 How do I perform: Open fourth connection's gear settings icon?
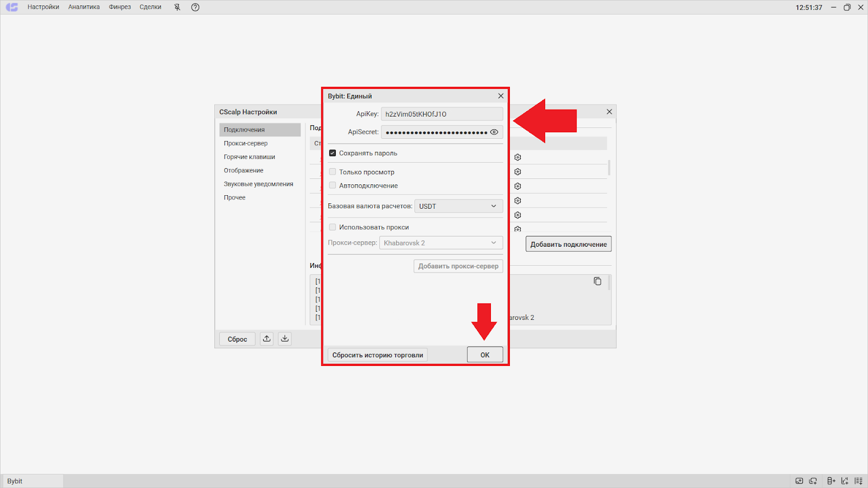click(x=518, y=201)
